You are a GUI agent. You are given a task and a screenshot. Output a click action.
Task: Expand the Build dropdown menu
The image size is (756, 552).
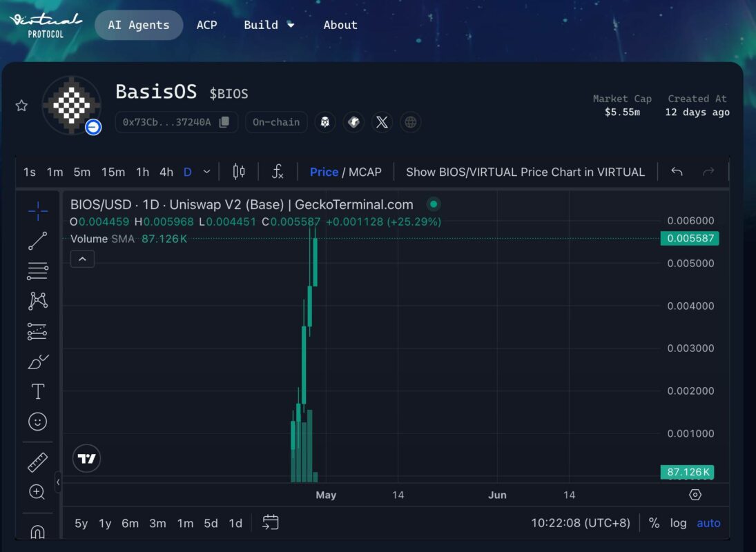269,25
